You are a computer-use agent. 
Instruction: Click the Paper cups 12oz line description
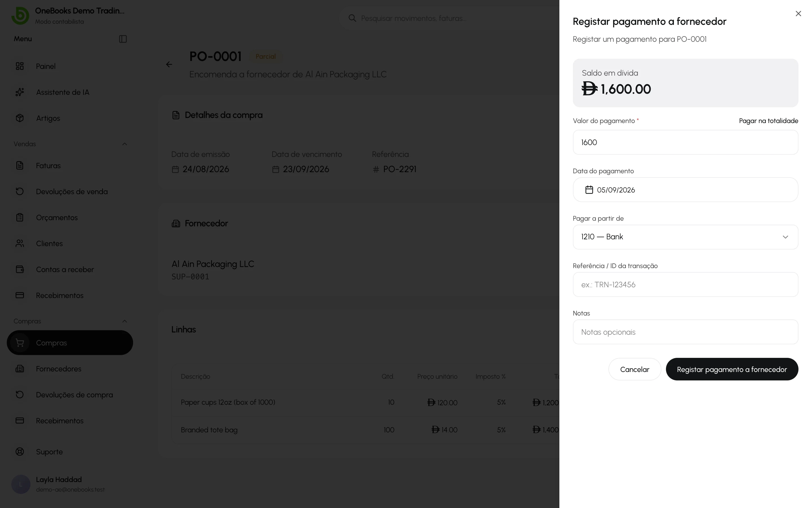pos(228,402)
